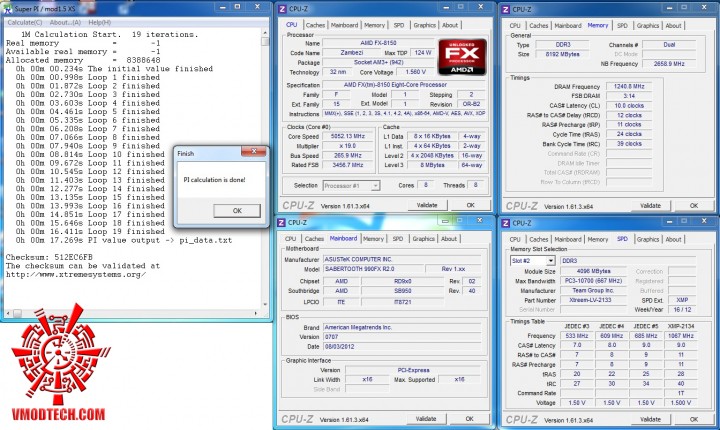Select Graphics tab in top-left CPU-Z window
720x430 pixels.
[x=424, y=25]
